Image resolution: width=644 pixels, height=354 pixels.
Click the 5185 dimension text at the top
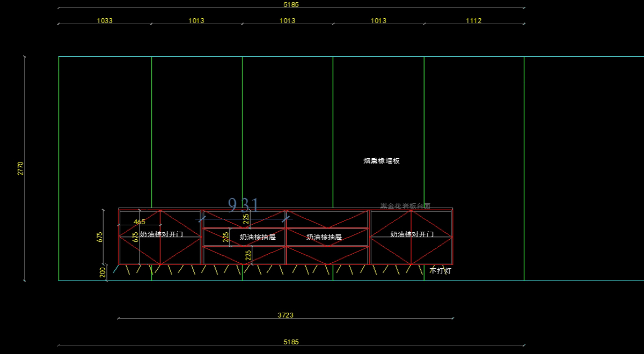(x=291, y=4)
